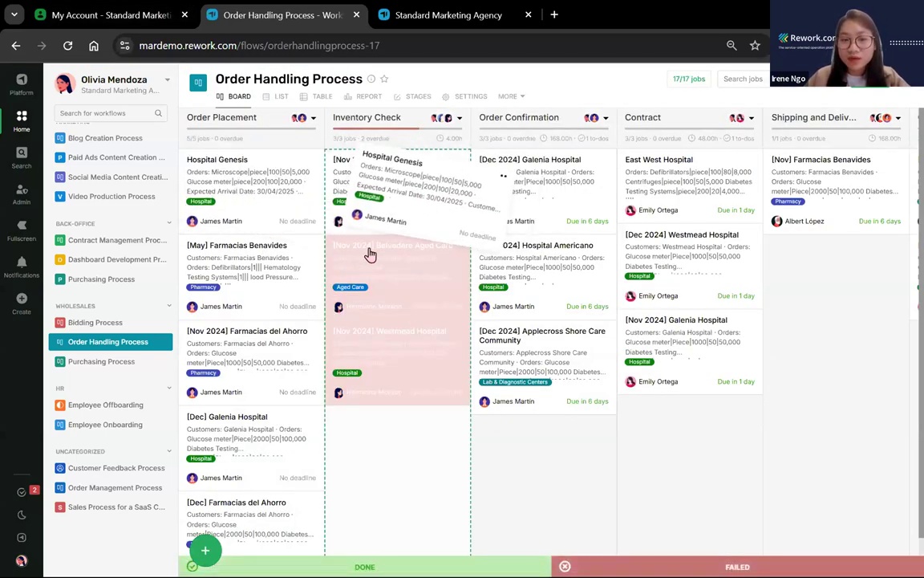Switch to My Account browser tab

111,14
